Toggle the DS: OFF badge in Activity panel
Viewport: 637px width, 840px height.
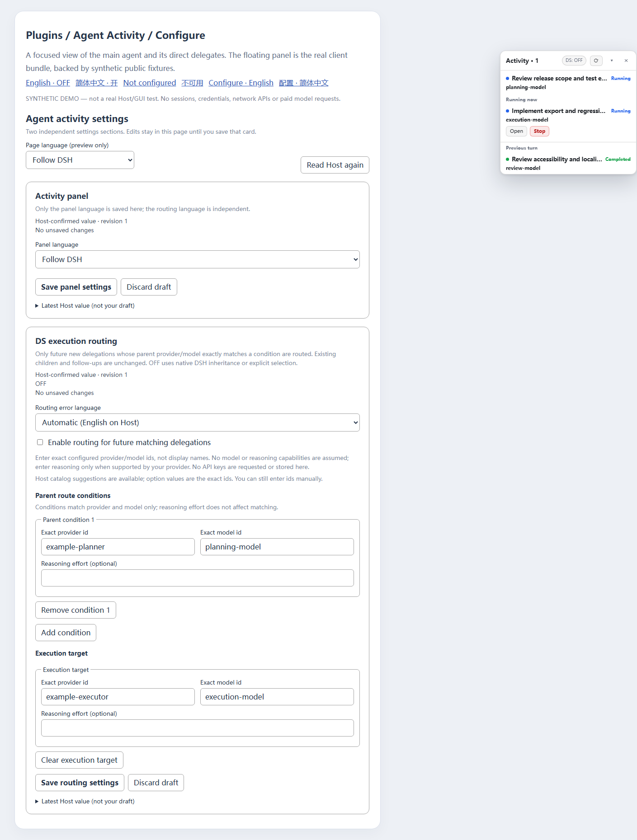[x=574, y=61]
